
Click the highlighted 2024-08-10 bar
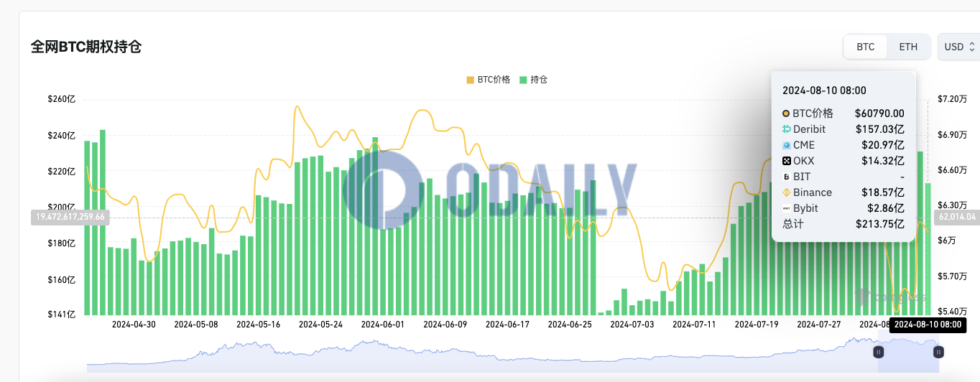tap(928, 248)
